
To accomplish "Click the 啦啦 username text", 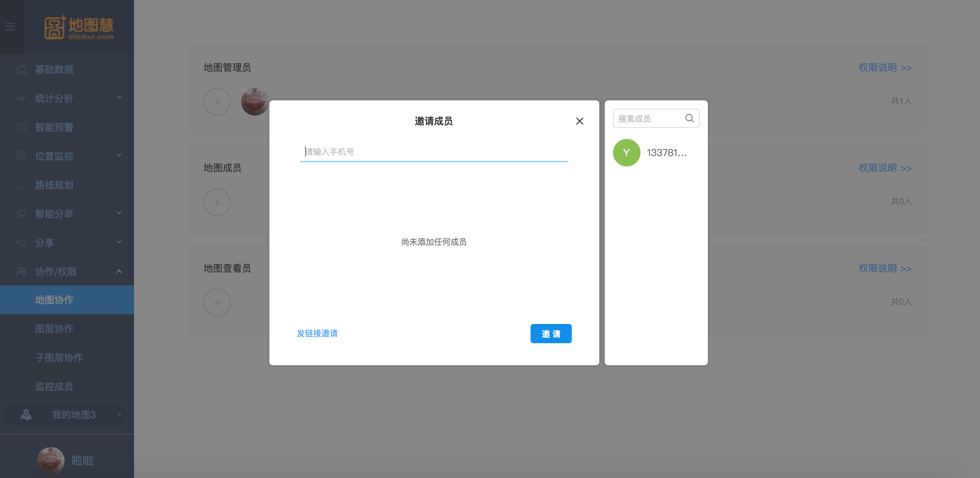I will (x=82, y=460).
